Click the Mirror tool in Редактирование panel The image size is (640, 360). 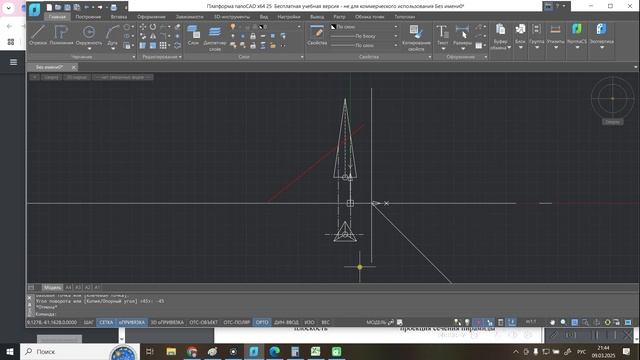[x=153, y=36]
